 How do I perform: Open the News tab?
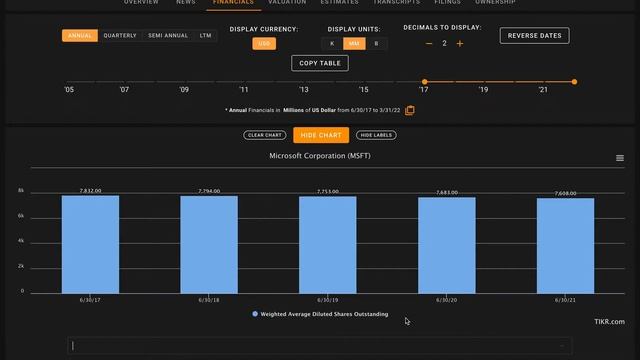[x=186, y=2]
